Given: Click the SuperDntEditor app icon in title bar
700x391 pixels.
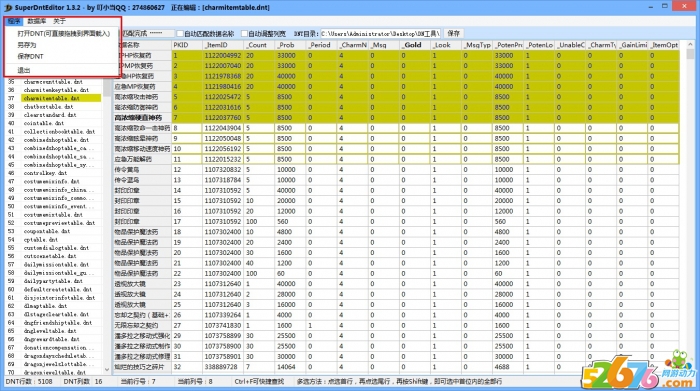Looking at the screenshot, I should [8, 8].
